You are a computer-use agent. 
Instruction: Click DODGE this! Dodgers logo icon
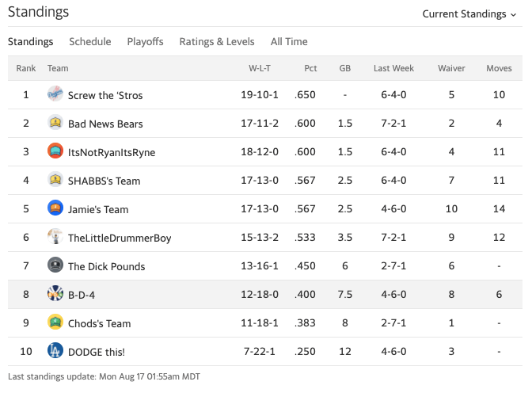pyautogui.click(x=55, y=351)
